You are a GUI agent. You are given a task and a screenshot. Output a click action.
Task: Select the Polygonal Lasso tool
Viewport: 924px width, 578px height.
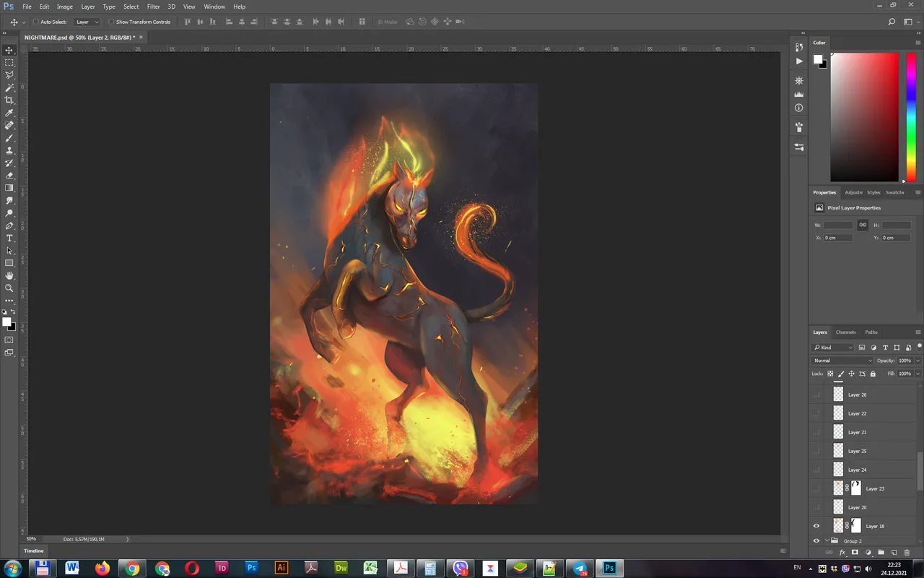point(9,75)
